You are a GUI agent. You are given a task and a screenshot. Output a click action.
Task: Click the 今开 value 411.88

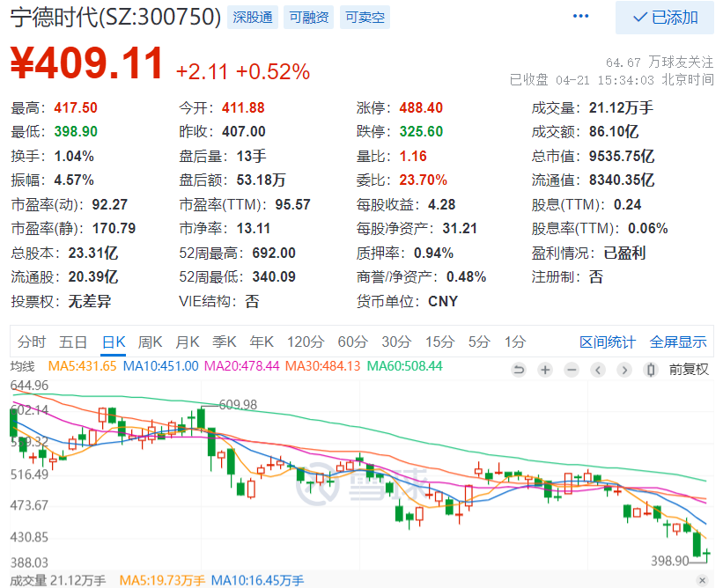pyautogui.click(x=243, y=108)
